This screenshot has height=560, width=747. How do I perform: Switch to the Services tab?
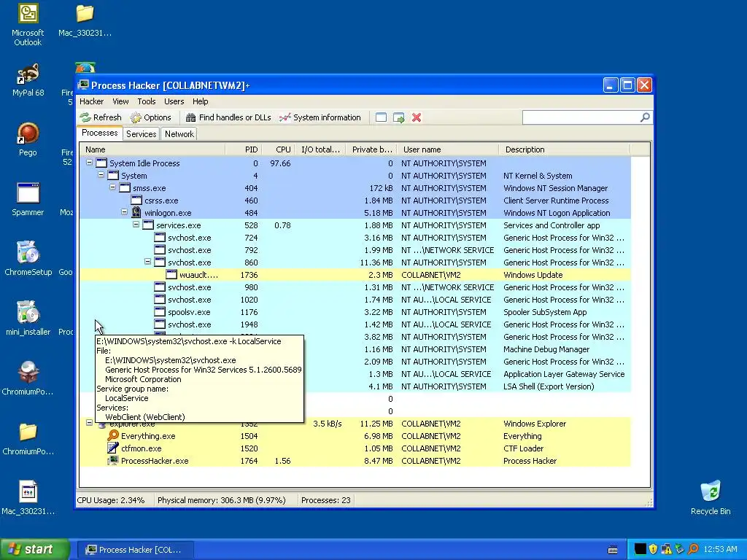[141, 134]
